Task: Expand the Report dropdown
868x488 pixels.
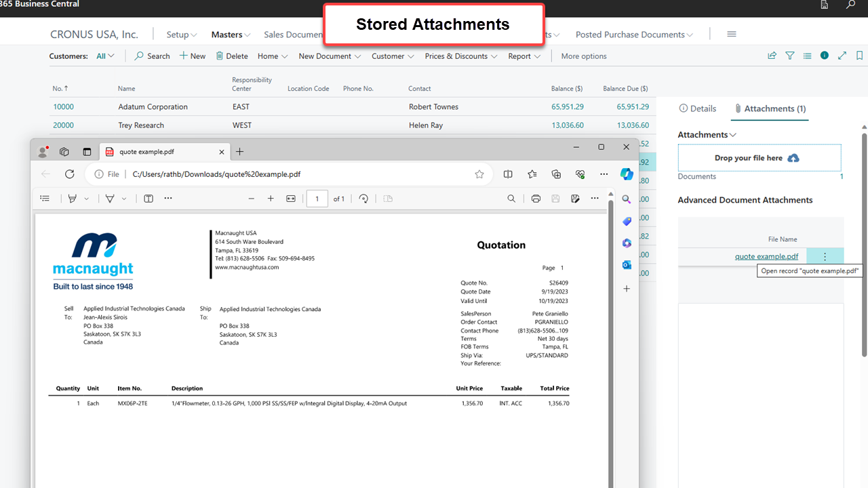Action: click(524, 56)
